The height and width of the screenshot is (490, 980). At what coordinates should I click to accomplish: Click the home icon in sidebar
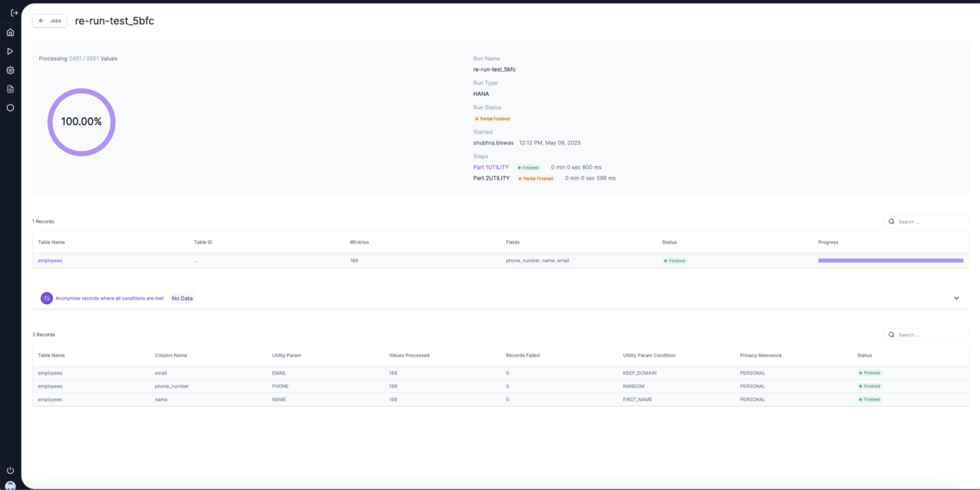[10, 33]
